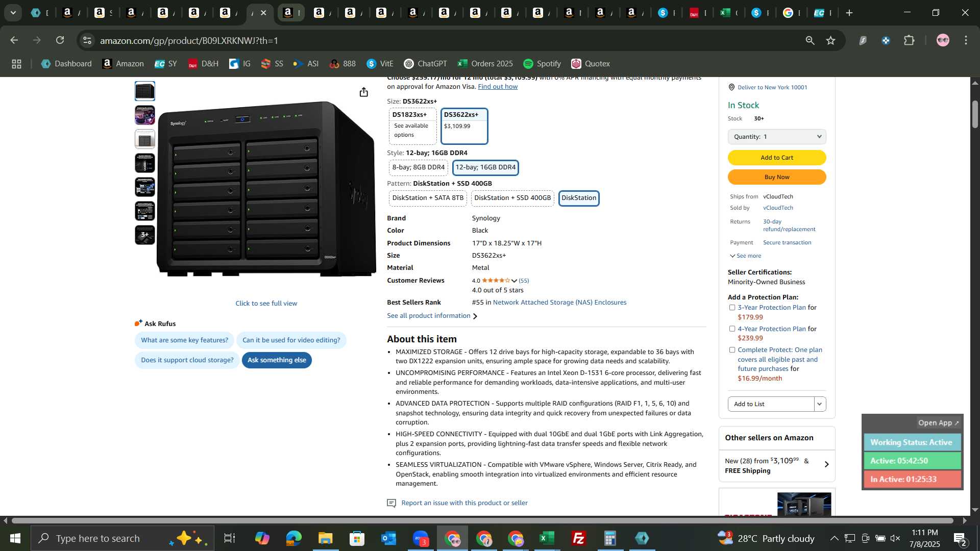980x551 pixels.
Task: Select the DS3622xs+ size option
Action: pos(464,126)
